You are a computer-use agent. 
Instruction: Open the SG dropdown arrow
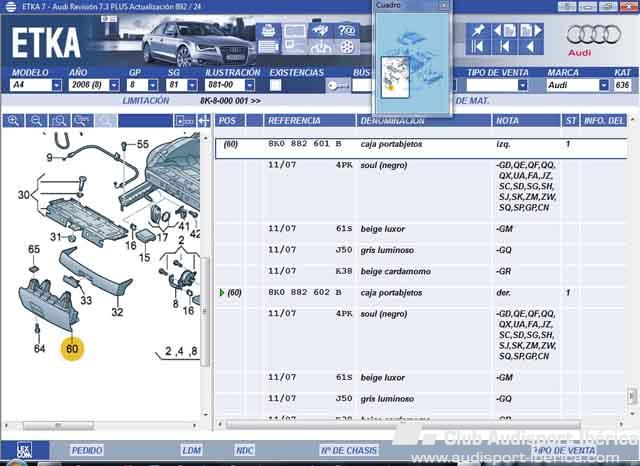(192, 85)
